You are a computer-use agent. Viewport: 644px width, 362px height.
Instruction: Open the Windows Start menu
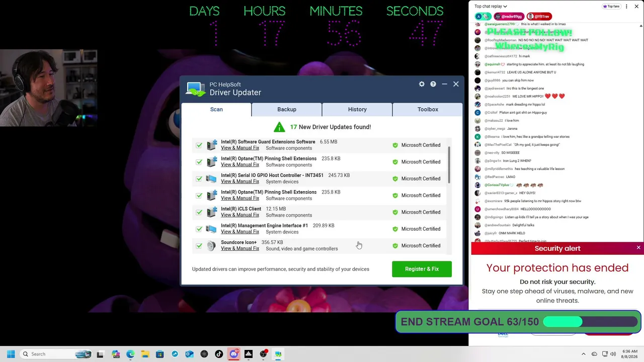pos(11,354)
